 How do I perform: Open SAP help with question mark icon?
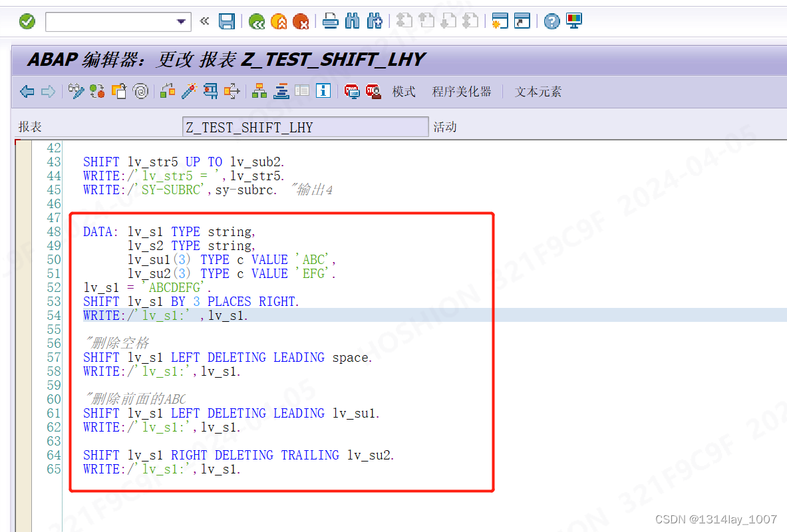(x=551, y=21)
